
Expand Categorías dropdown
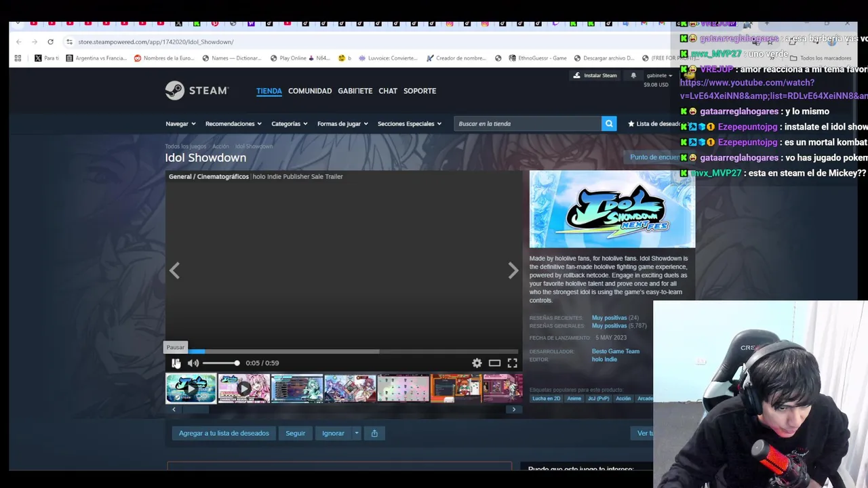click(290, 123)
